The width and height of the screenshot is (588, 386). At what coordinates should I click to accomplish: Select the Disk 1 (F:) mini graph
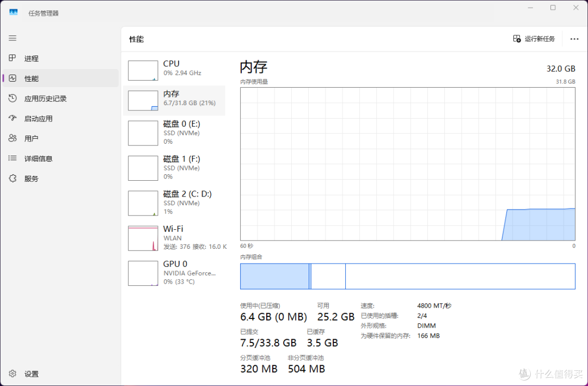point(143,168)
